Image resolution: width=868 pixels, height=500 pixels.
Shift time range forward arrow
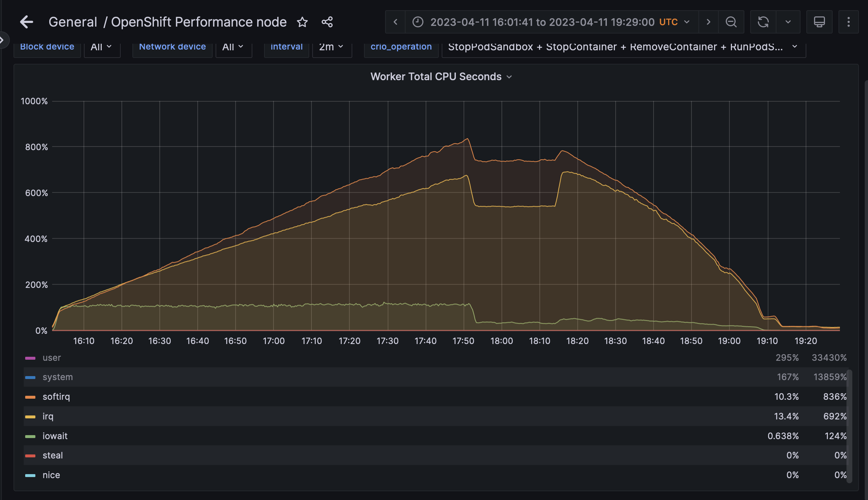[708, 22]
